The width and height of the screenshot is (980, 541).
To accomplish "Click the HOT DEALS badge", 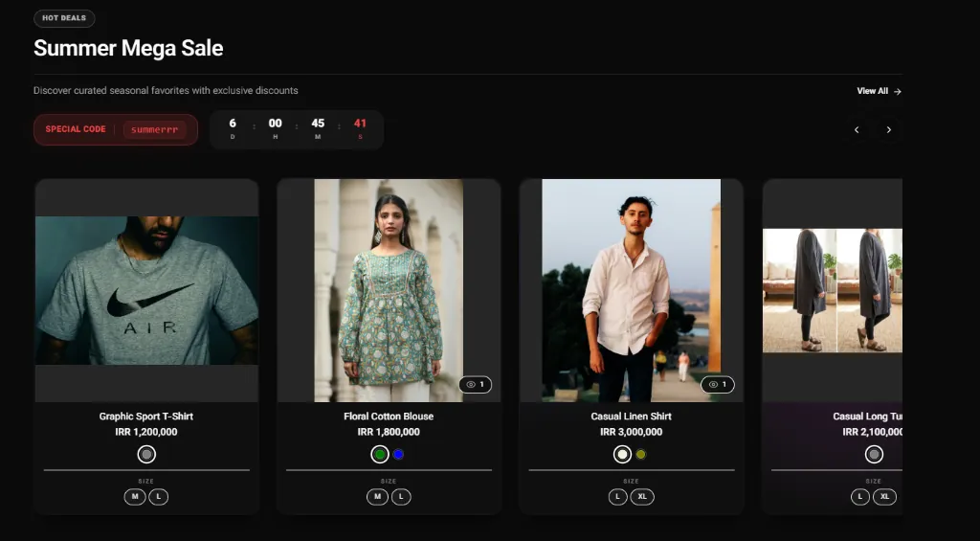I will pos(64,18).
